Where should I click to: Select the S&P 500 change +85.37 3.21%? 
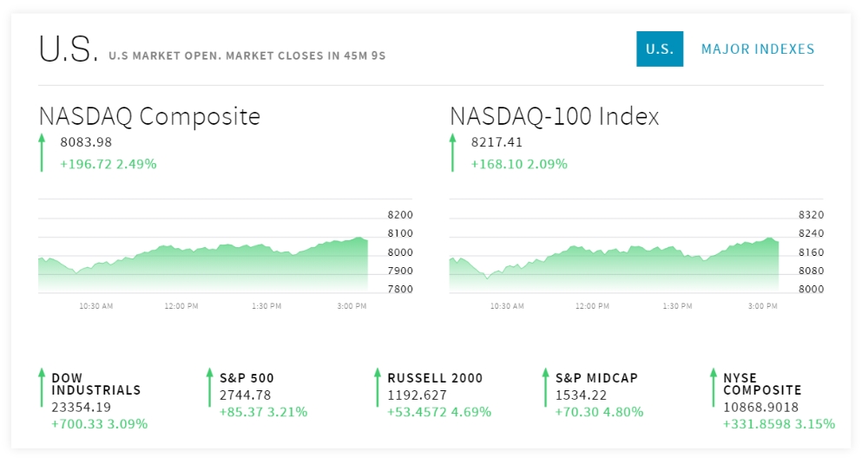point(264,412)
